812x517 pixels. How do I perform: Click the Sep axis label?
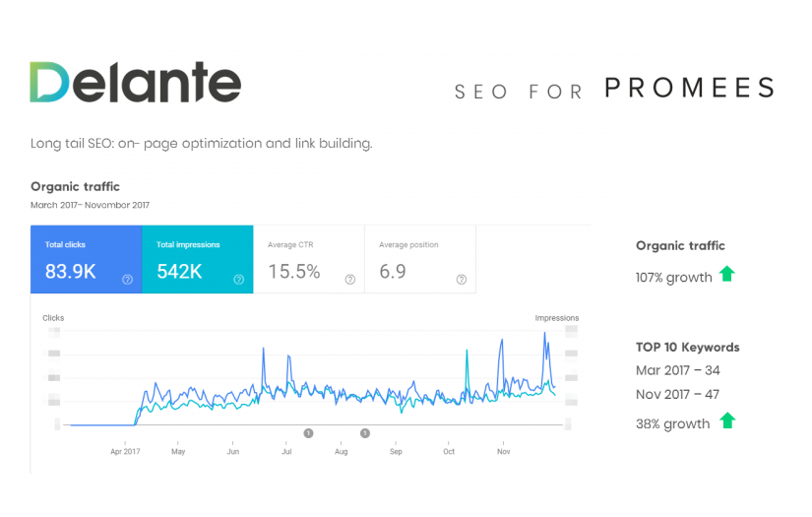[x=396, y=452]
